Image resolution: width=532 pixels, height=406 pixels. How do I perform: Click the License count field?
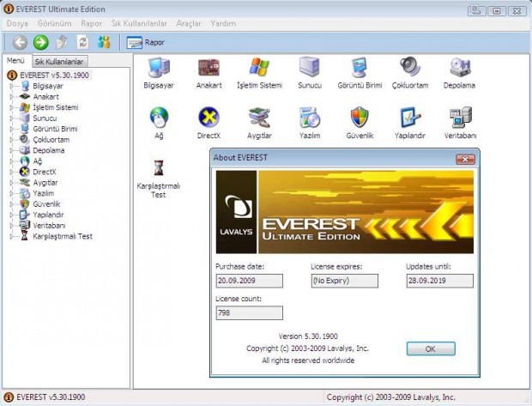(x=250, y=312)
